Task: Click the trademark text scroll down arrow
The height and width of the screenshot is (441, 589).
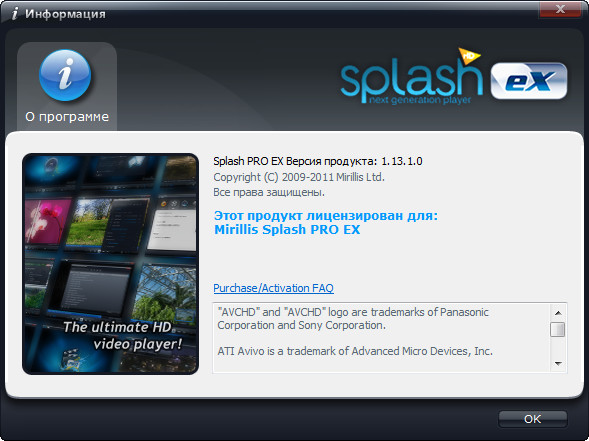Action: [558, 363]
